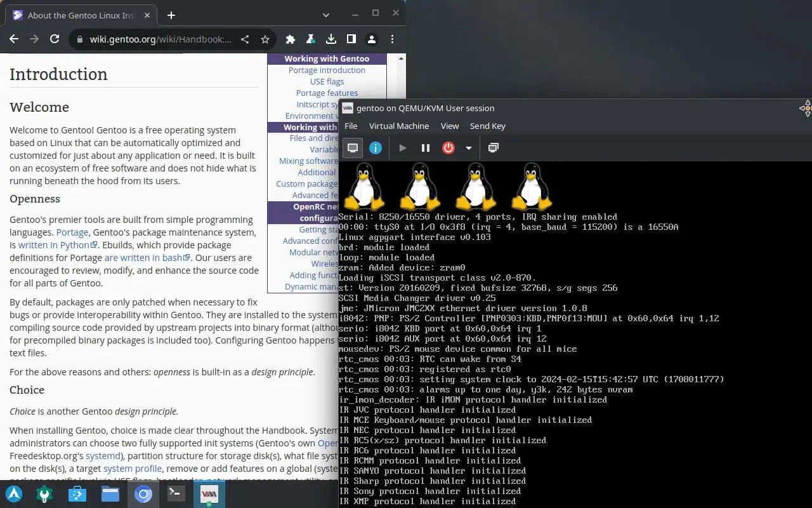This screenshot has width=812, height=508.
Task: Open Chrome labs flask icon
Action: click(x=311, y=39)
